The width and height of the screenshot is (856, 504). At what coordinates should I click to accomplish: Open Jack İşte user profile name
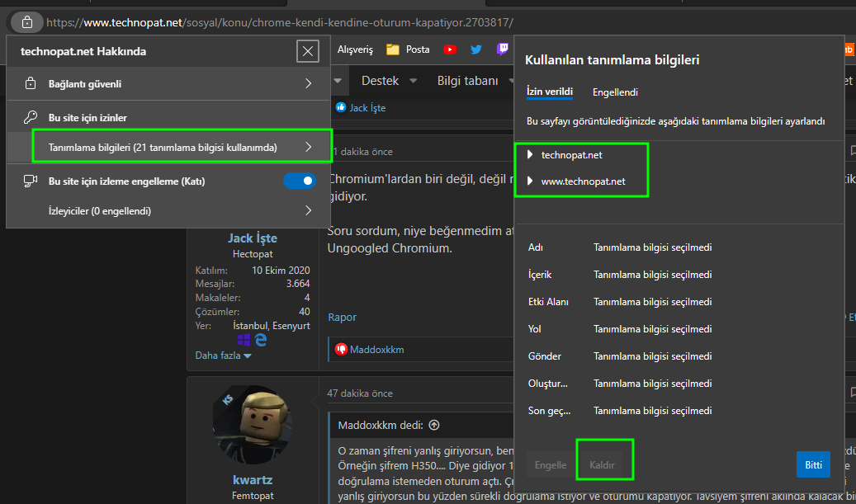(x=253, y=238)
